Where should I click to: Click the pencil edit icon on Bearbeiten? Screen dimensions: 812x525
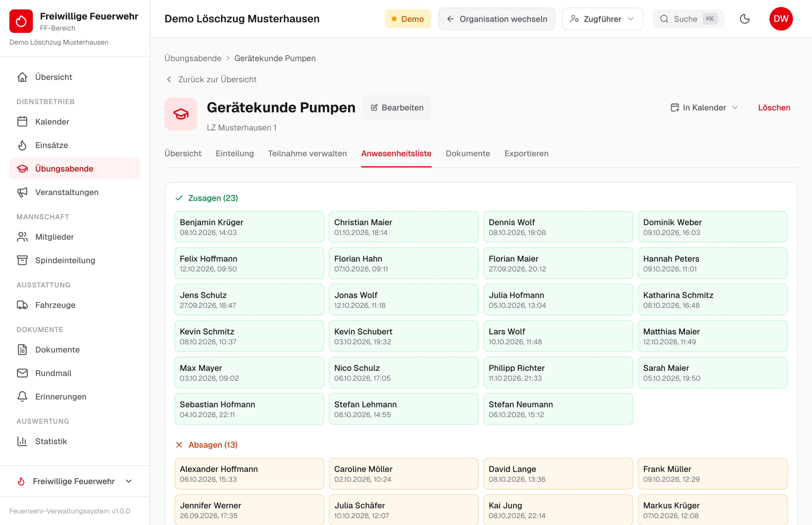click(x=374, y=108)
